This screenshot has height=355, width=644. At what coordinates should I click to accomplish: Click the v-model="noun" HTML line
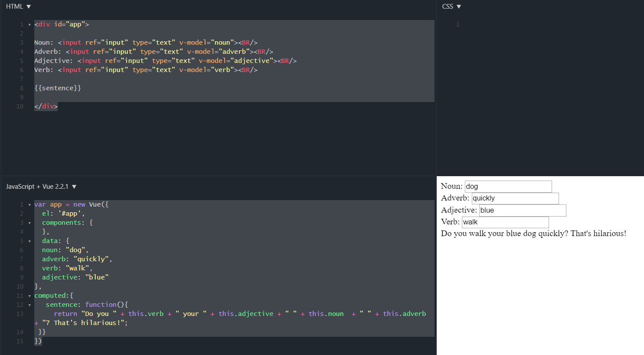click(x=146, y=43)
